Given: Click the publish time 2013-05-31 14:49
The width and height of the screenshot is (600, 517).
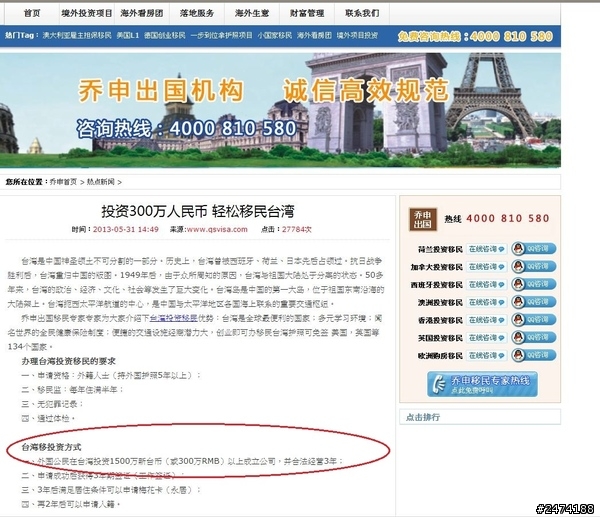Looking at the screenshot, I should [x=126, y=229].
